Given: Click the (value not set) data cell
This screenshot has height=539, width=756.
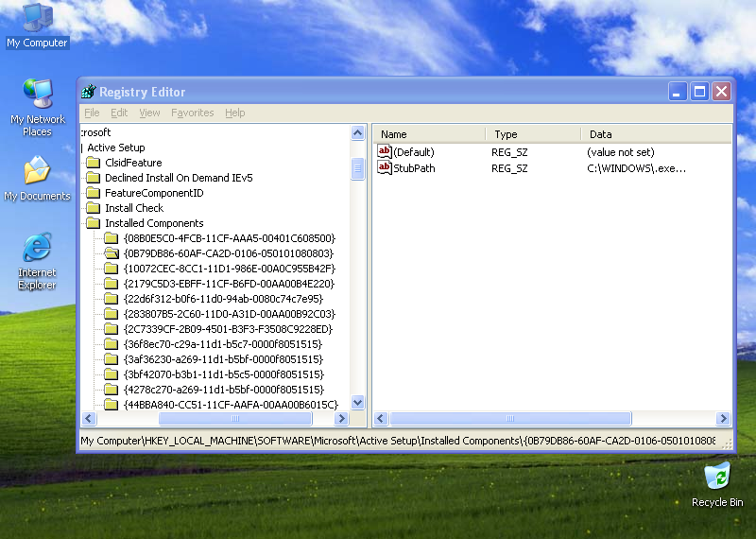Looking at the screenshot, I should [x=621, y=152].
